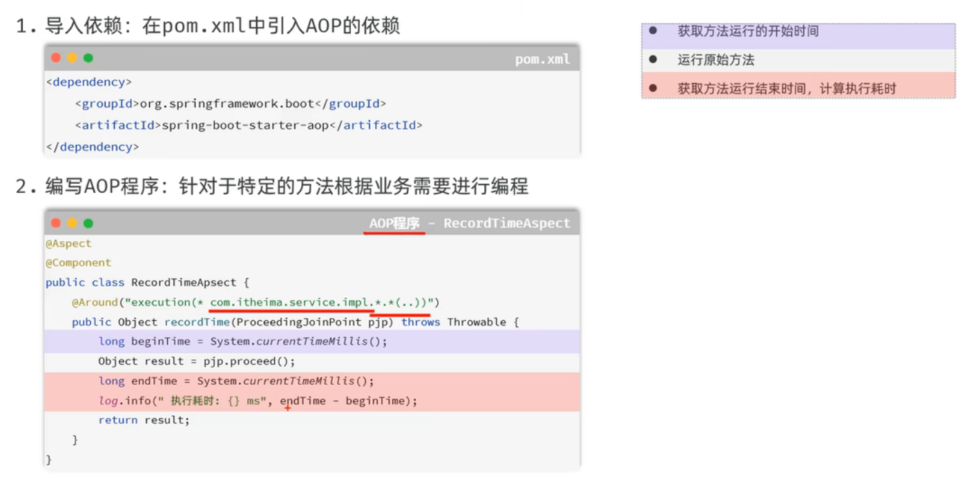Click 'Object result = pjp.proceed();' line
Screen dimensions: 980x490
[x=197, y=361]
